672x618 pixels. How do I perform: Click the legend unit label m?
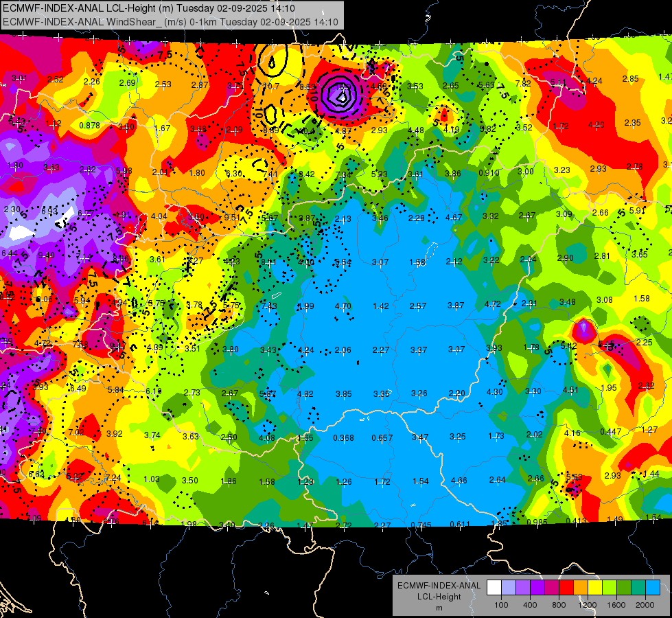pos(439,608)
